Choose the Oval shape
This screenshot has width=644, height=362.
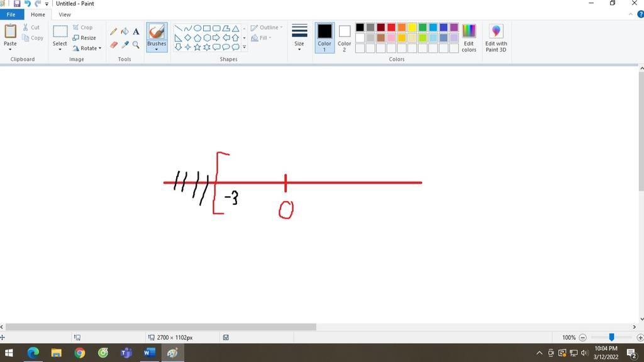point(197,28)
